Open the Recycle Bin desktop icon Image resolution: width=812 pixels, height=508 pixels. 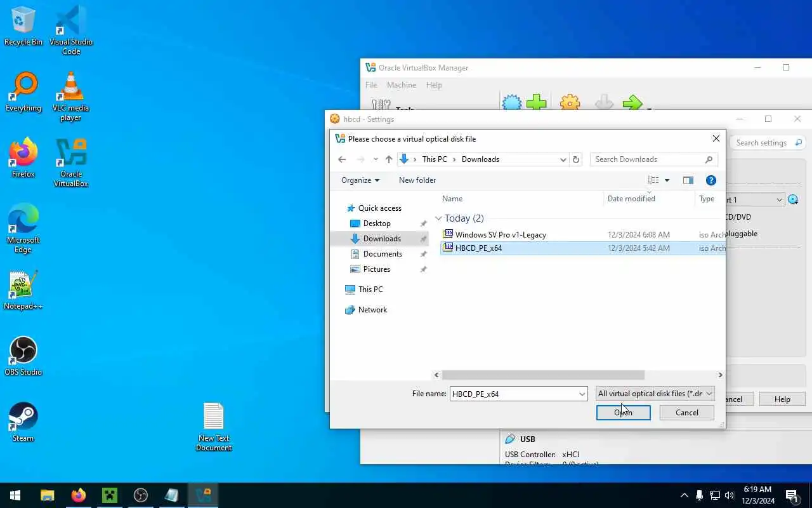(x=23, y=27)
